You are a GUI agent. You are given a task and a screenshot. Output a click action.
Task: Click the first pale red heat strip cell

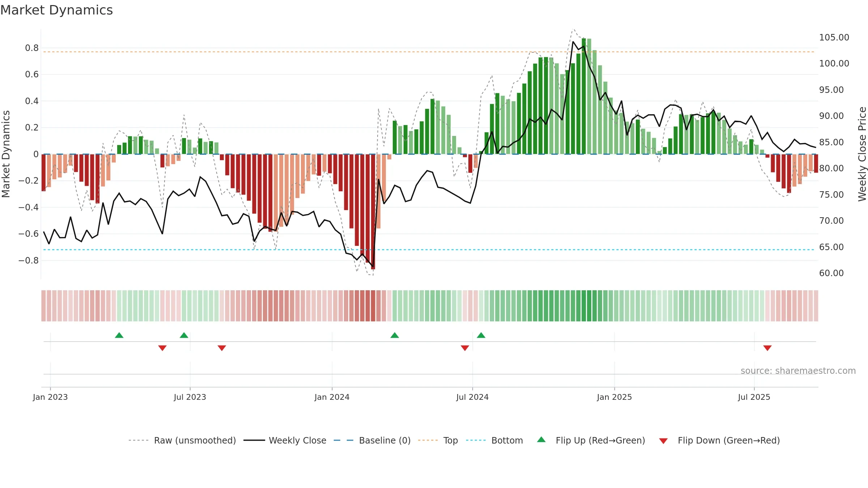pyautogui.click(x=43, y=306)
